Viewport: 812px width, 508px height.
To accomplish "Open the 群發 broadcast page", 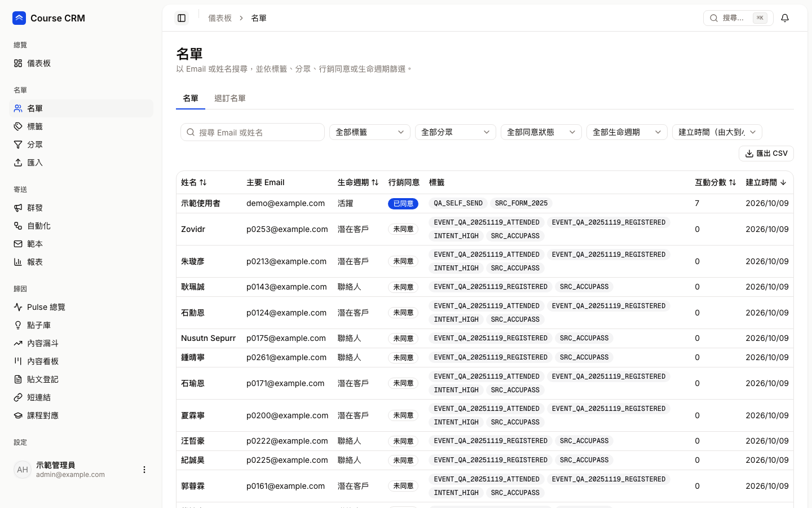I will 81,208.
